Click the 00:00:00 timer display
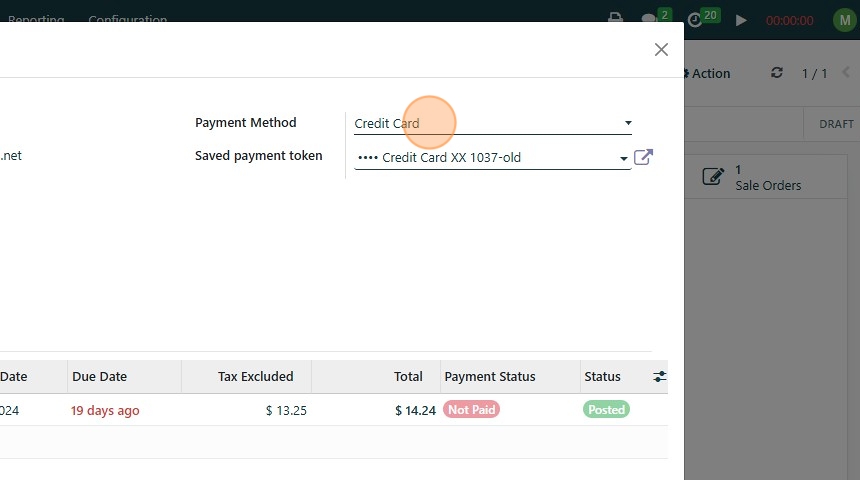The height and width of the screenshot is (480, 860). pyautogui.click(x=789, y=21)
